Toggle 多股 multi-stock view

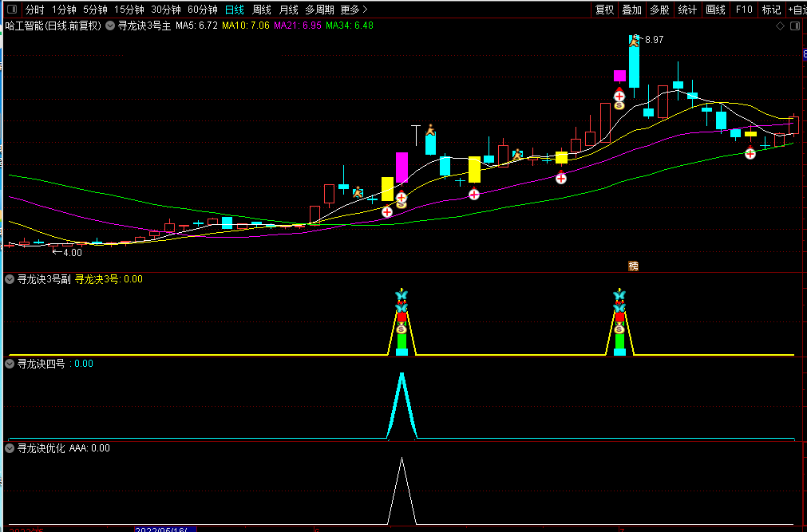pyautogui.click(x=659, y=10)
